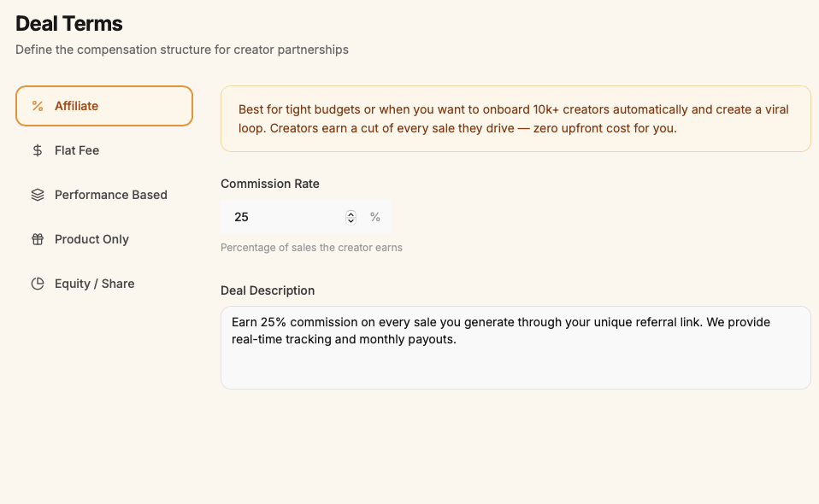The width and height of the screenshot is (819, 504).
Task: Click the down arrow on the rate stepper
Action: pyautogui.click(x=351, y=220)
